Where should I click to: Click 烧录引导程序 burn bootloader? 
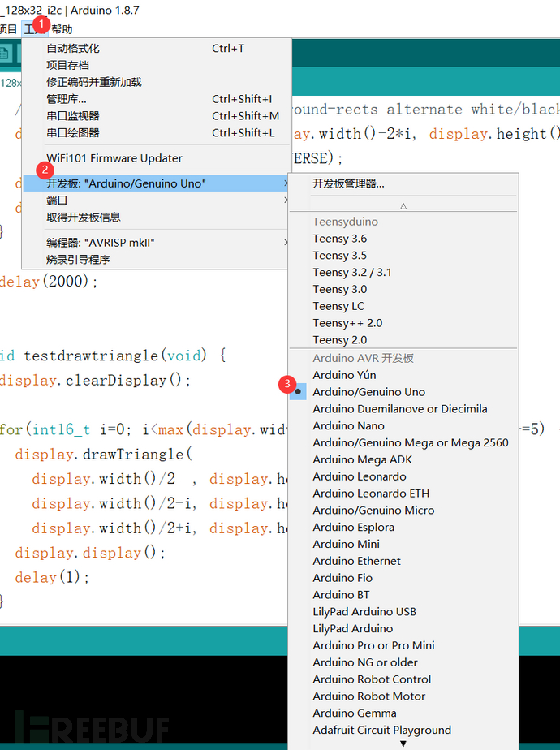coord(78,260)
